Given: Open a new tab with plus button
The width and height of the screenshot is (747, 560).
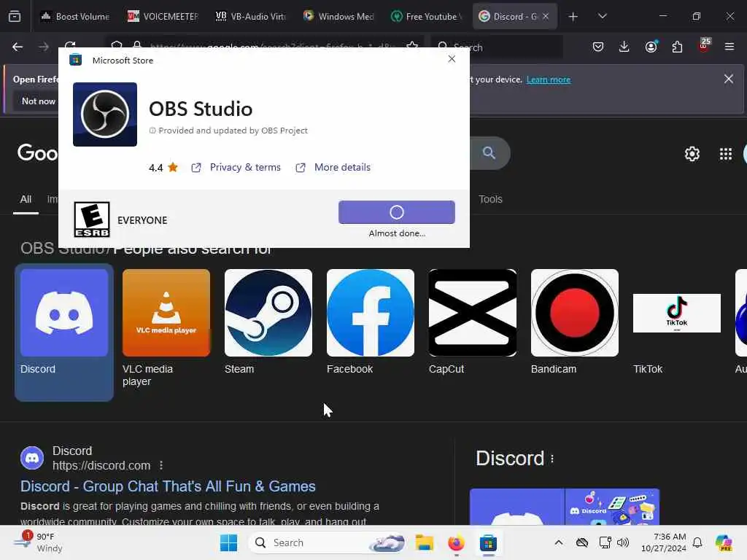Looking at the screenshot, I should click(573, 17).
